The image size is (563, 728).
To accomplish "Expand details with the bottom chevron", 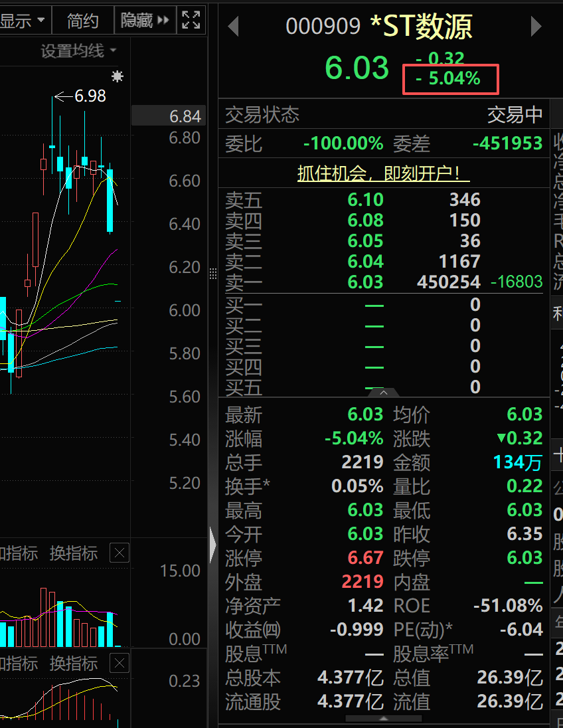I will (384, 719).
